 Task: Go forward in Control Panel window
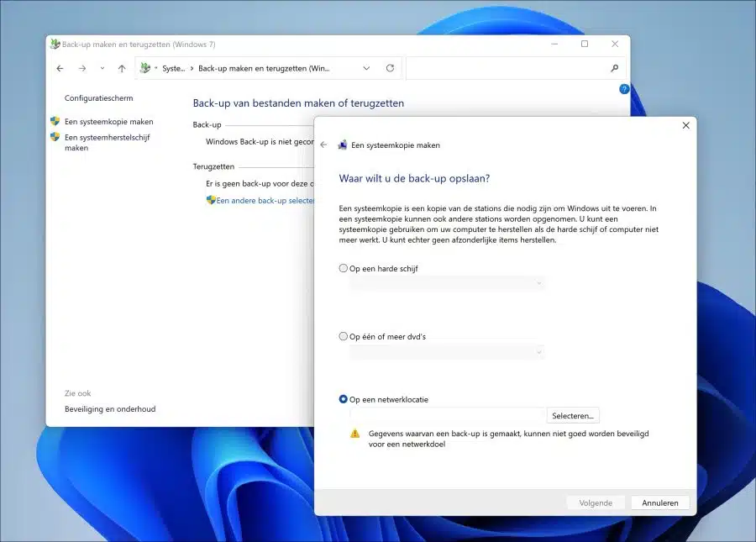coord(82,68)
